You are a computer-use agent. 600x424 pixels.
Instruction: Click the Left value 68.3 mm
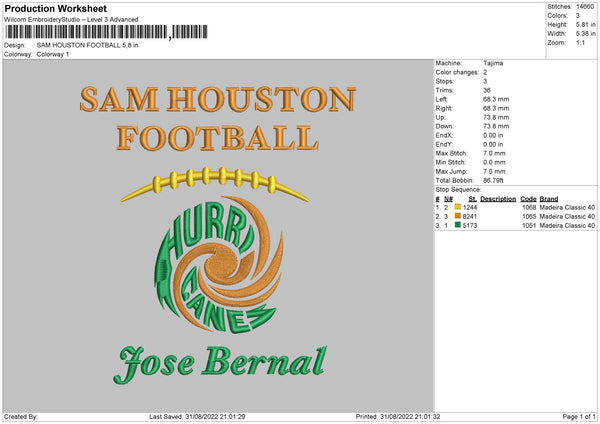point(496,99)
